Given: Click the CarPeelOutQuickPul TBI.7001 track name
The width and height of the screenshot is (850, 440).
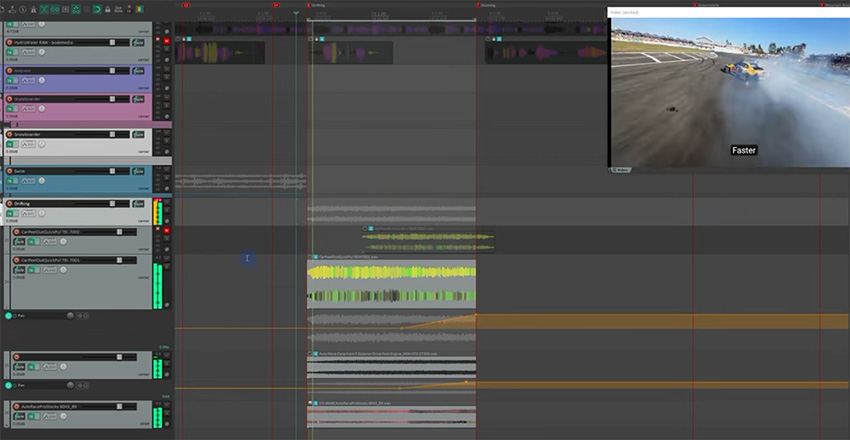Looking at the screenshot, I should pyautogui.click(x=50, y=260).
